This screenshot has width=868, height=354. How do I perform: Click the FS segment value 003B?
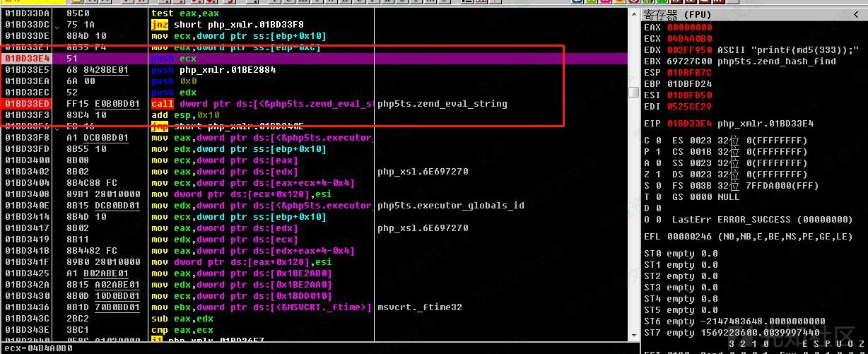[700, 186]
